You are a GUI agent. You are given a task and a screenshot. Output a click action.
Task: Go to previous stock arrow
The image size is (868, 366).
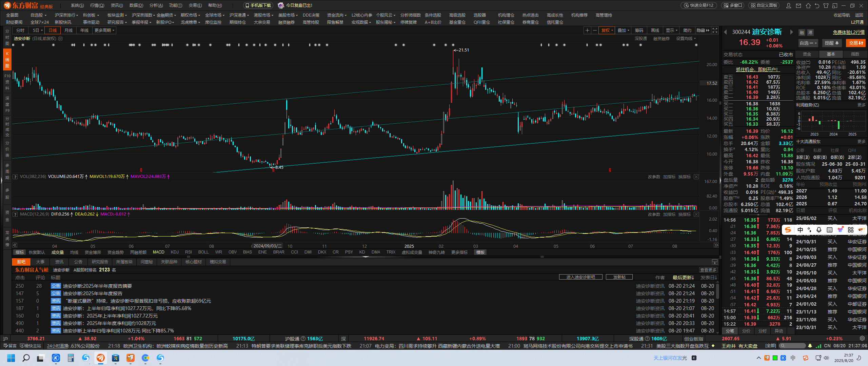(726, 32)
